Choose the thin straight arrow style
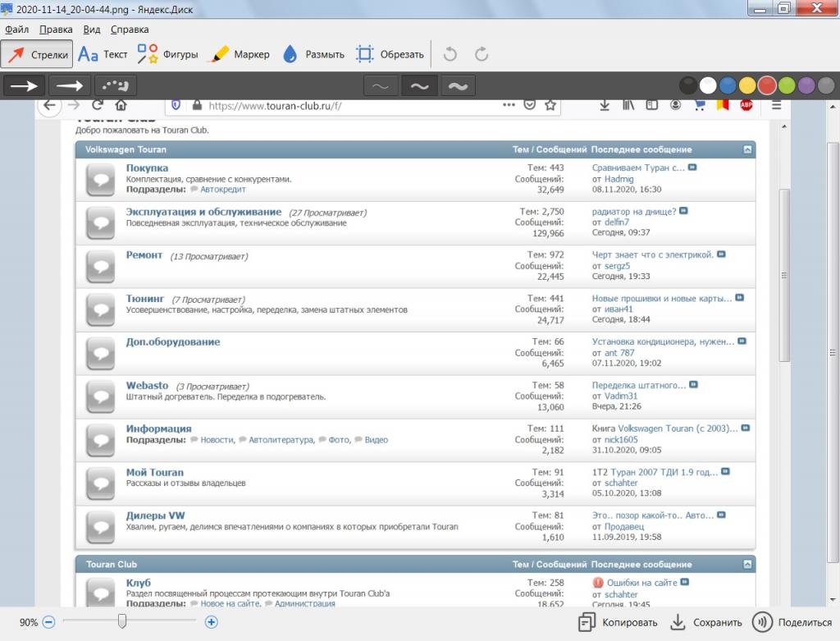 click(69, 85)
